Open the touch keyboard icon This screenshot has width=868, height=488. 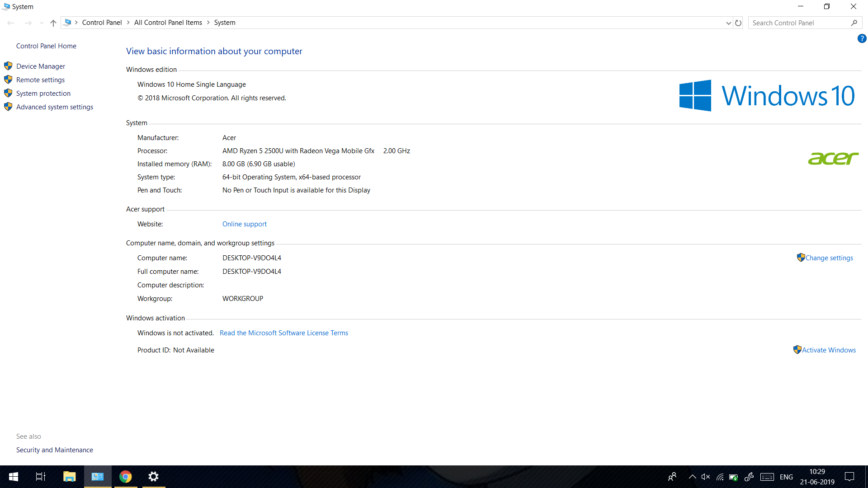pyautogui.click(x=767, y=477)
